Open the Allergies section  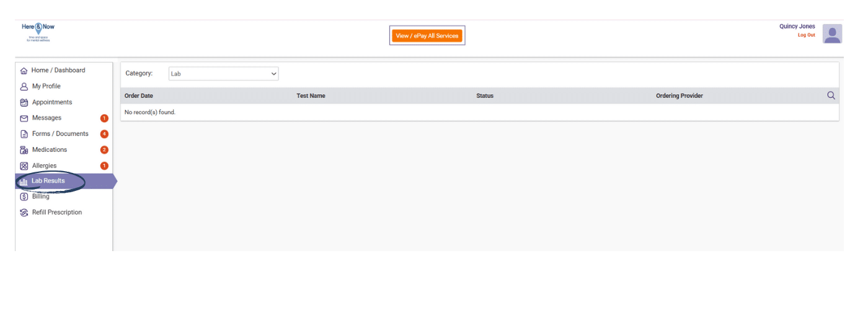pyautogui.click(x=44, y=166)
